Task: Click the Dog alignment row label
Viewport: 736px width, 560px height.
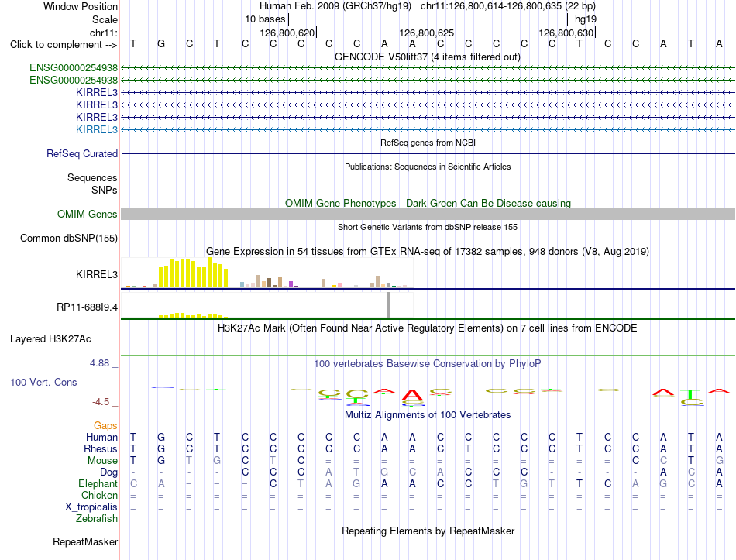Action: click(x=108, y=472)
